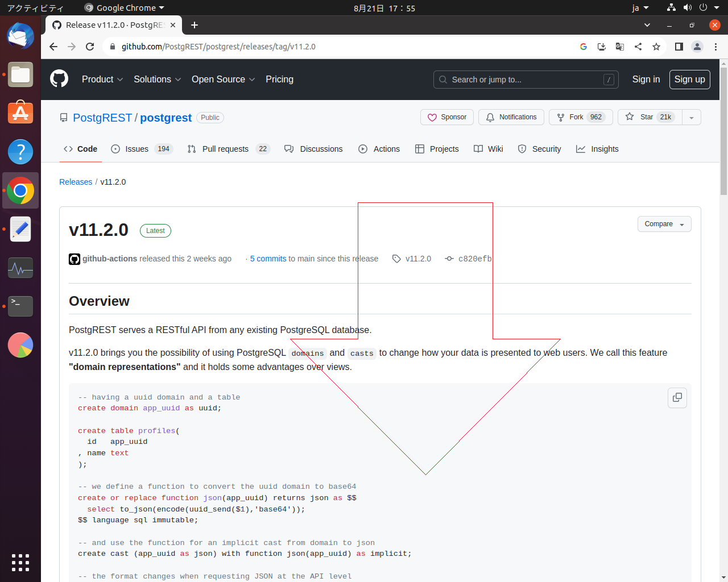This screenshot has height=582, width=728.
Task: Open the Wiki tab
Action: tap(489, 149)
